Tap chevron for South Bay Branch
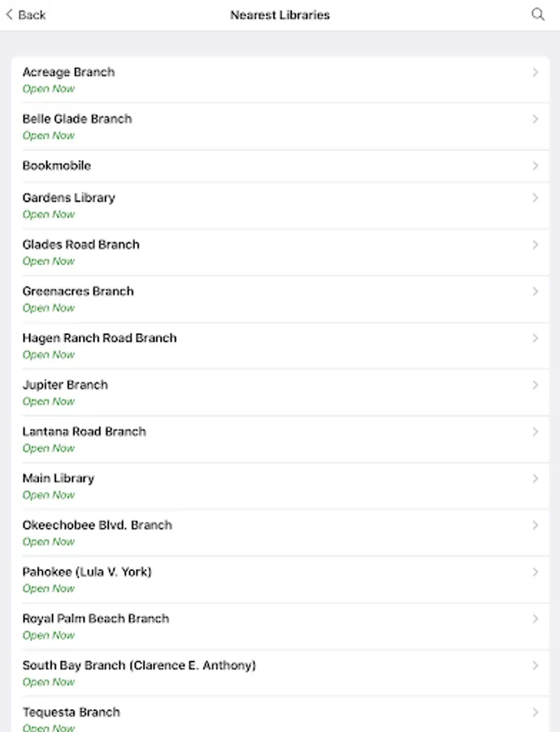This screenshot has width=560, height=732. 535,666
